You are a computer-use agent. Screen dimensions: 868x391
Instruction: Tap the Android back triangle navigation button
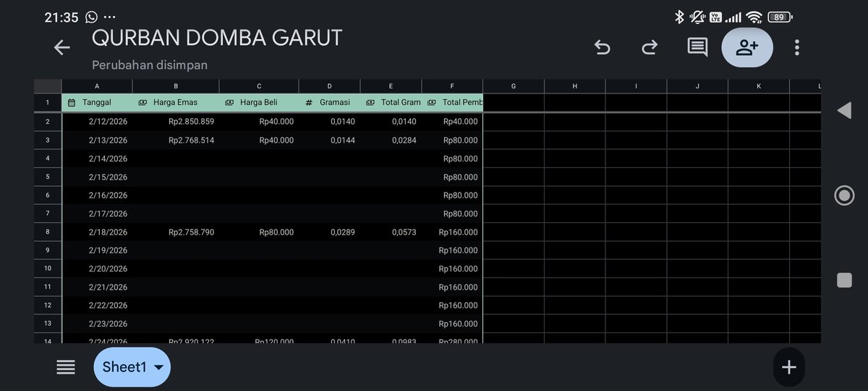coord(844,110)
